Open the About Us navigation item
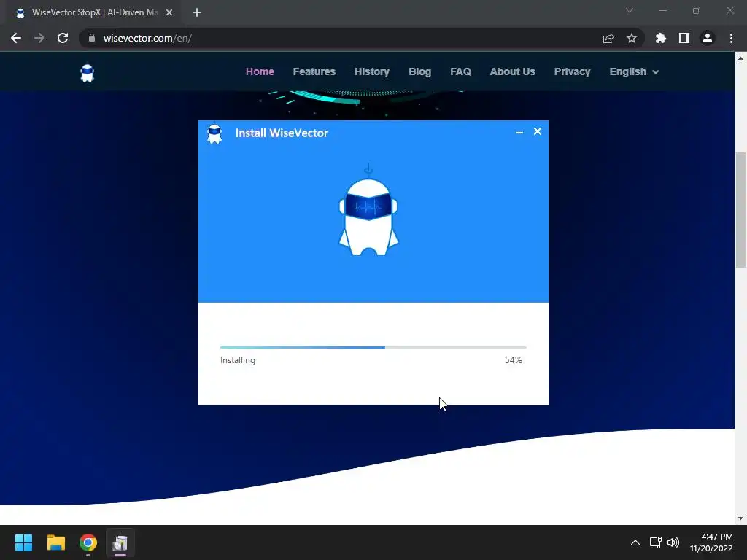Viewport: 747px width, 560px height. pos(513,71)
